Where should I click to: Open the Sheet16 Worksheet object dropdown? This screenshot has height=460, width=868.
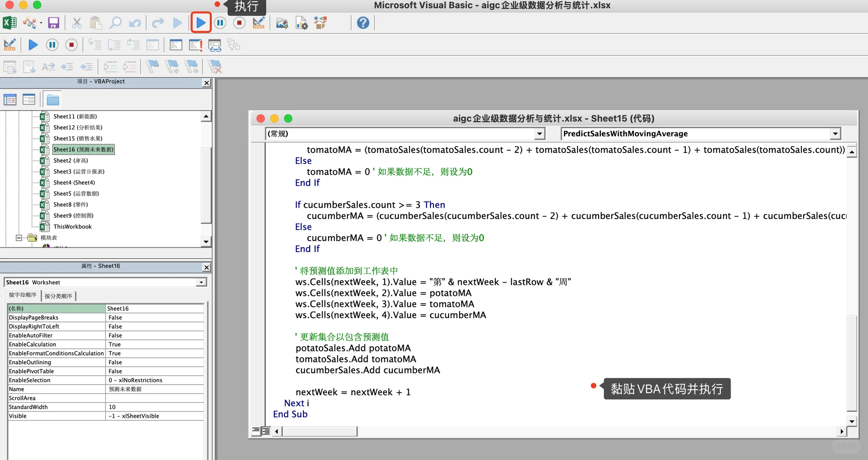pyautogui.click(x=201, y=282)
